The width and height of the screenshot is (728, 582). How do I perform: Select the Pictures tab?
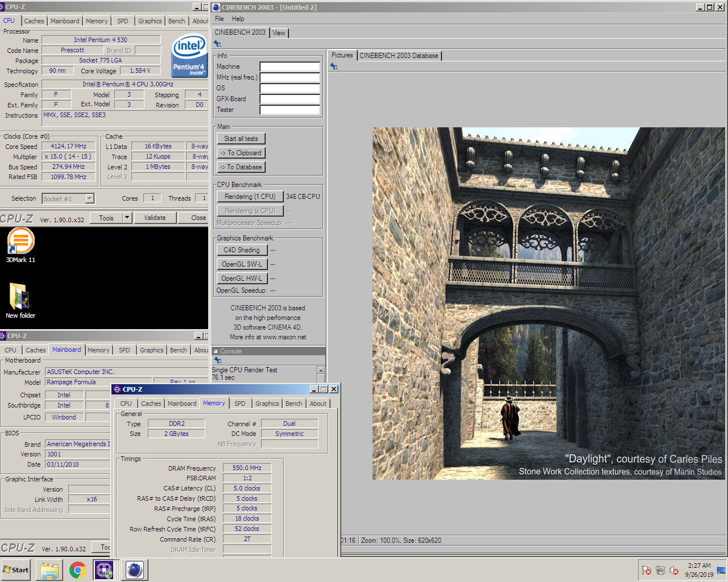coord(342,55)
